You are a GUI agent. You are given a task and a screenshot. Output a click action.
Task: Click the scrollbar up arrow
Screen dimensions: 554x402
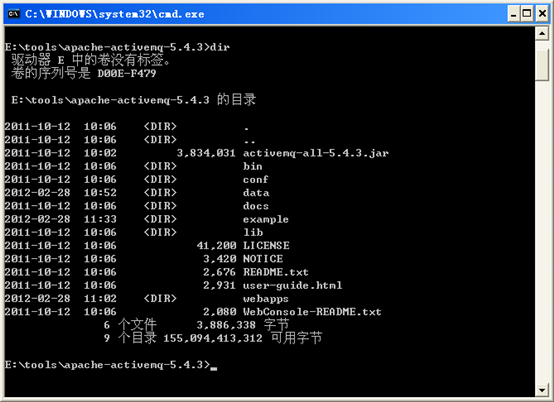pos(542,34)
